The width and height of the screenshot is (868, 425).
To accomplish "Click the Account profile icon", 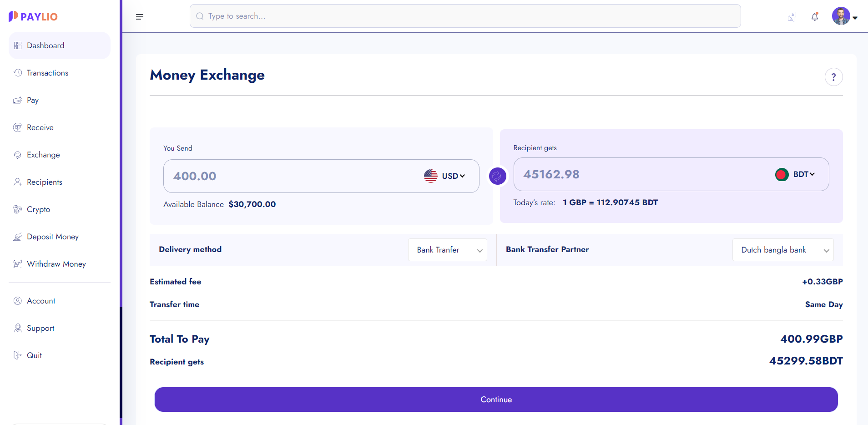I will pos(18,301).
